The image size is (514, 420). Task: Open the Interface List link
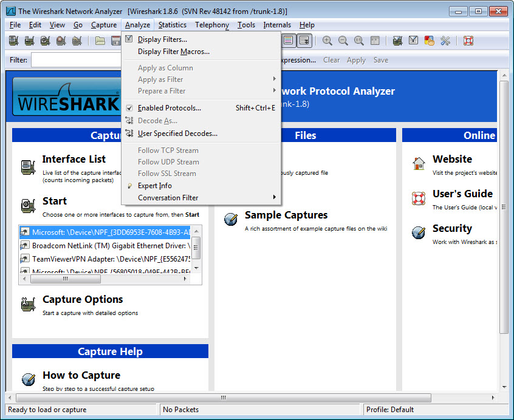(74, 159)
